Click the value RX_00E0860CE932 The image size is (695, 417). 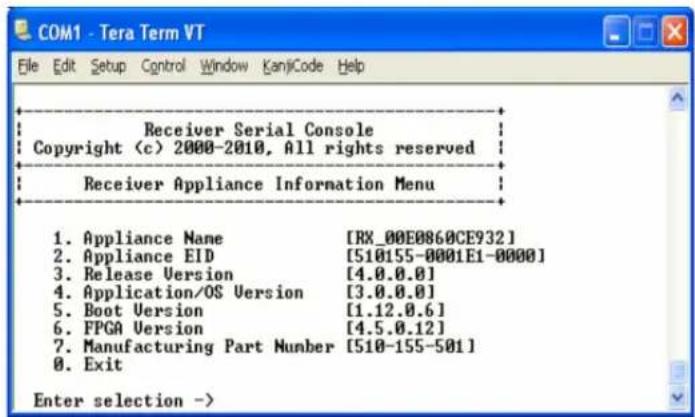click(x=430, y=238)
